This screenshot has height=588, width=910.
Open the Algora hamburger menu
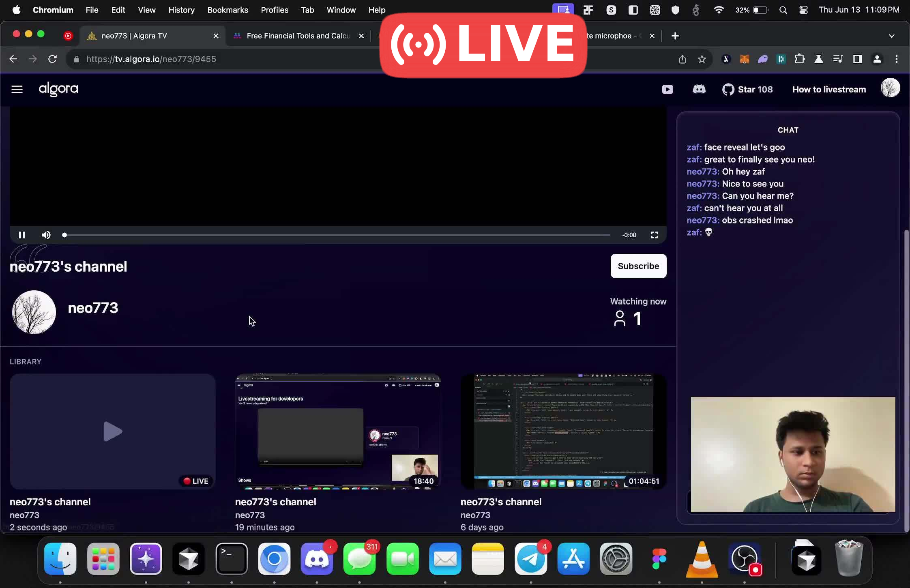pos(17,89)
